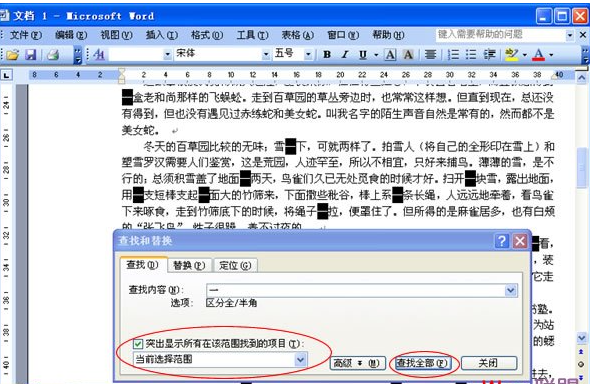The image size is (590, 384).
Task: Click the dialog Close (关闭) button
Action: (488, 363)
